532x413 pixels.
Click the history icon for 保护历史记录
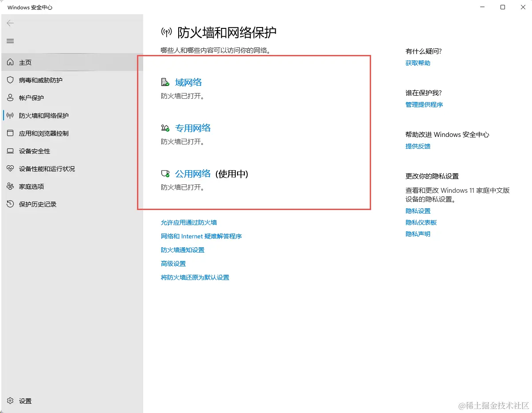(10, 204)
